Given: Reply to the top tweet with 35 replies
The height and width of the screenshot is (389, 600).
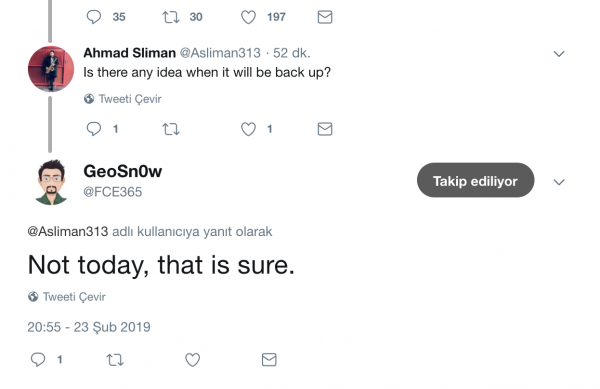Looking at the screenshot, I should coord(94,17).
